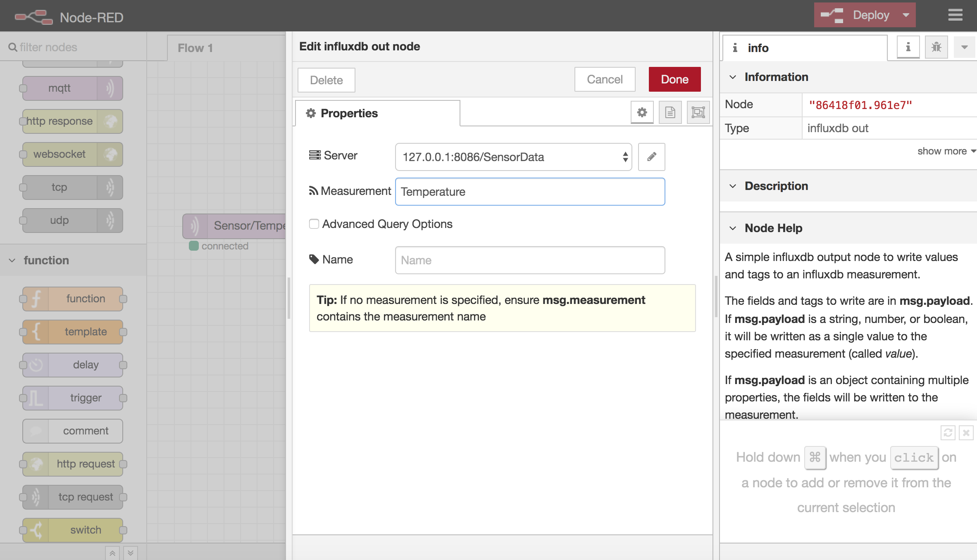This screenshot has width=977, height=560.
Task: Select the delay palette node
Action: point(73,365)
